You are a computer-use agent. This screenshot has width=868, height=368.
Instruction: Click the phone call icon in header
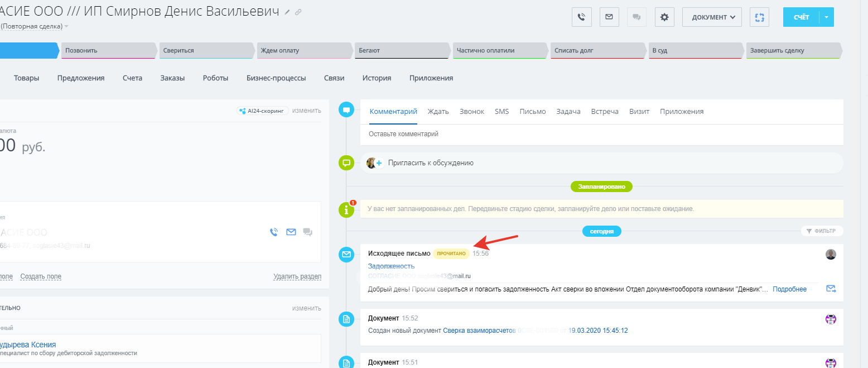pyautogui.click(x=581, y=17)
